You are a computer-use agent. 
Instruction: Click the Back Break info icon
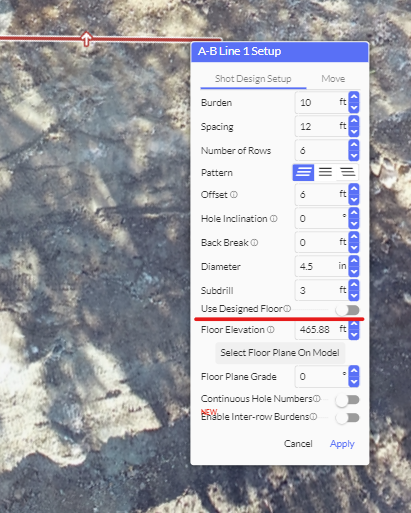(254, 242)
